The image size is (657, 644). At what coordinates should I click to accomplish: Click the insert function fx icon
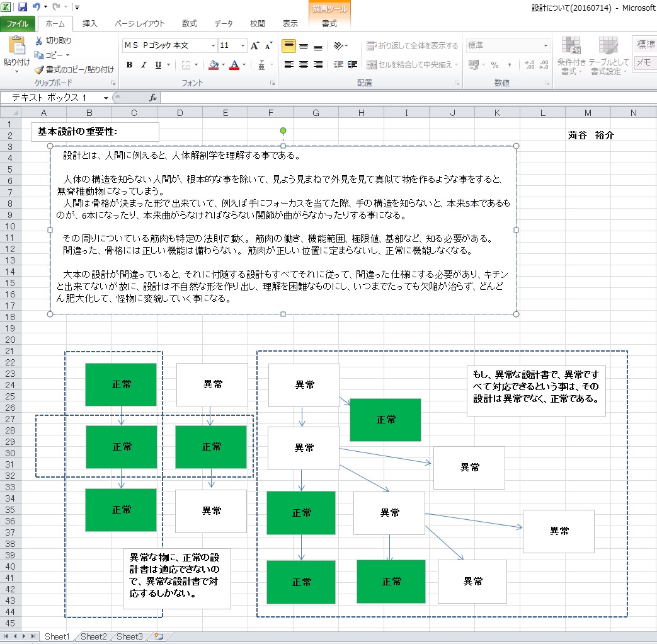153,98
